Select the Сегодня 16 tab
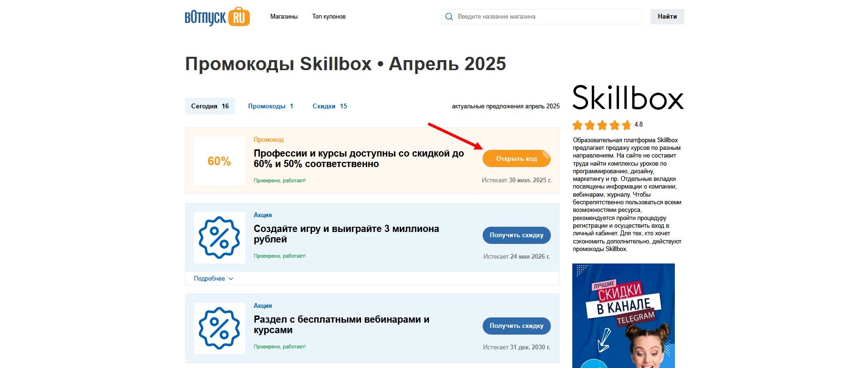Screen dimensions: 868x368 click(210, 106)
